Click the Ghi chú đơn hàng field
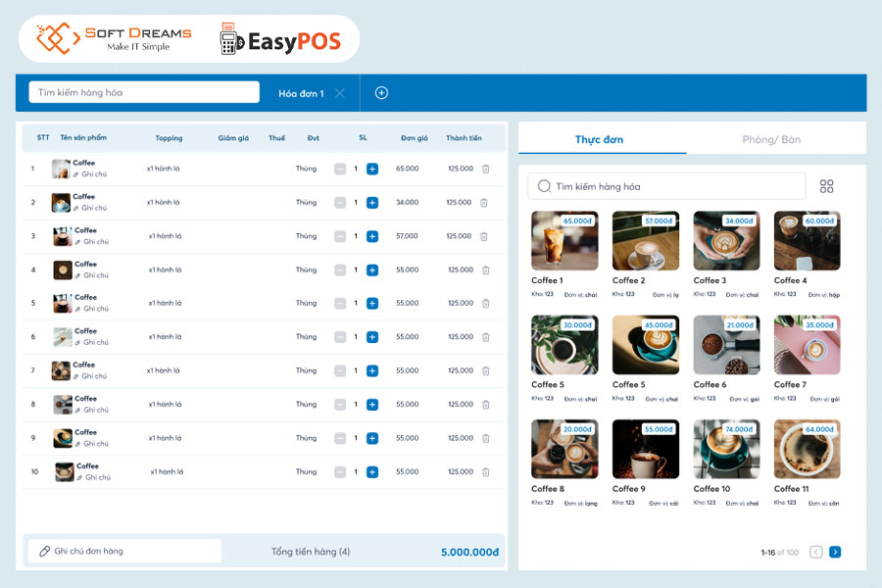The image size is (882, 588). (x=124, y=552)
